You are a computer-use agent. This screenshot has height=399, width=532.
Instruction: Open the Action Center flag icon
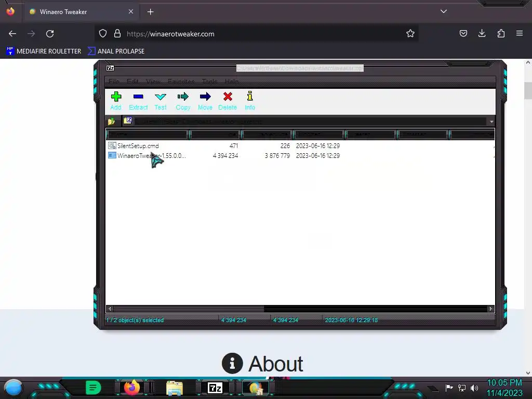click(x=449, y=388)
